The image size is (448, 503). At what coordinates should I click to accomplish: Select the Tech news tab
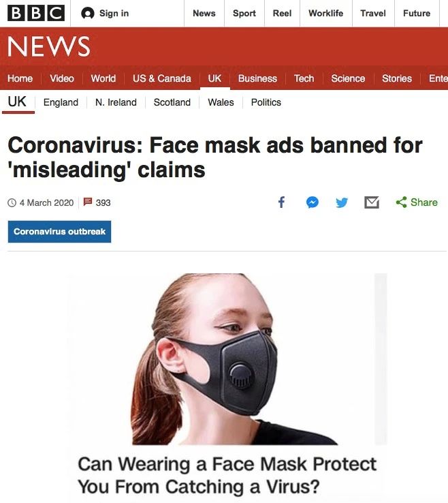[x=304, y=78]
